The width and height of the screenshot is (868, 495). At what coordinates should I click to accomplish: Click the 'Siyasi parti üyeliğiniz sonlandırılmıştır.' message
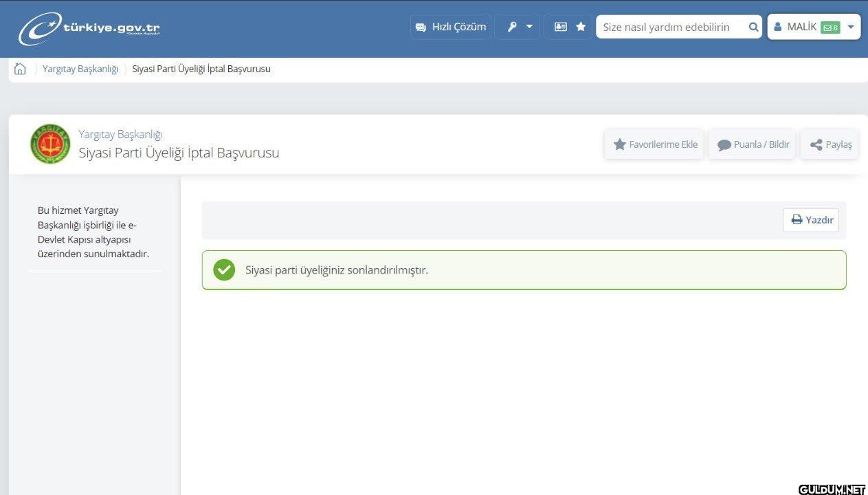coord(337,270)
